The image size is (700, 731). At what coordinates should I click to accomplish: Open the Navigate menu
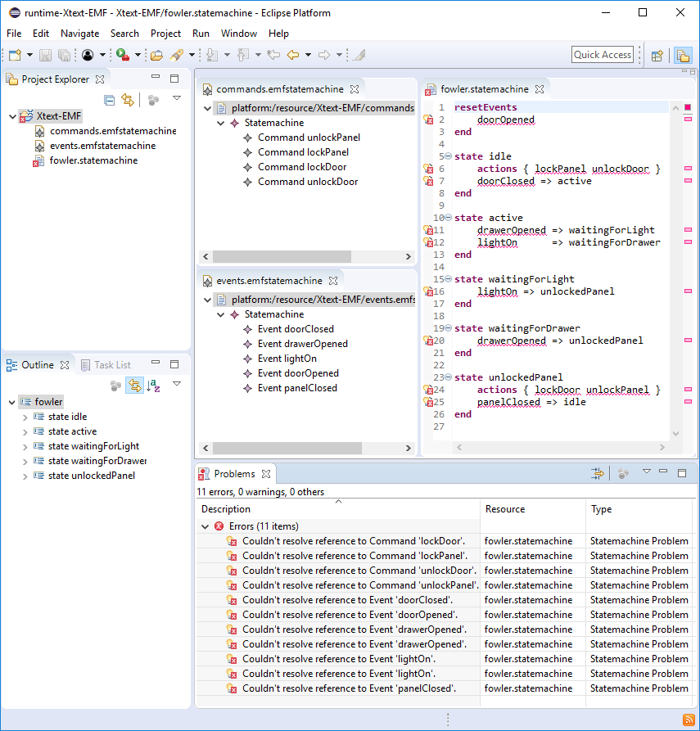[x=79, y=34]
